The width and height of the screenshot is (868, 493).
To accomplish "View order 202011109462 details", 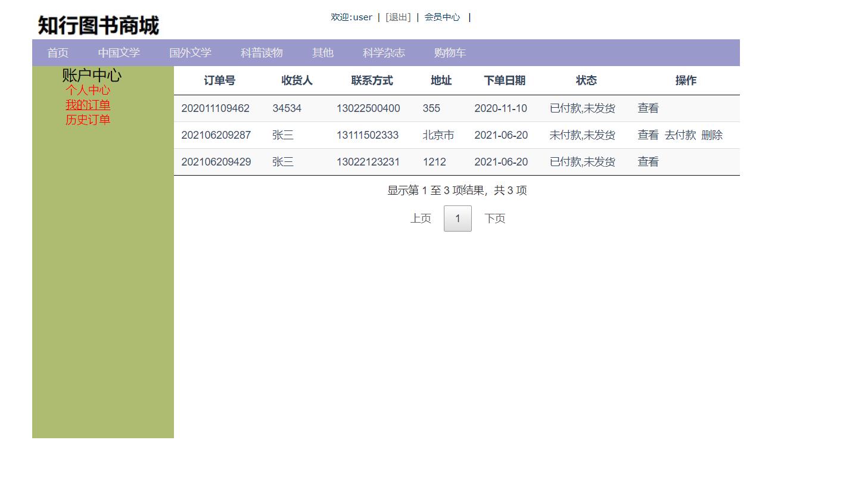I will pos(647,108).
